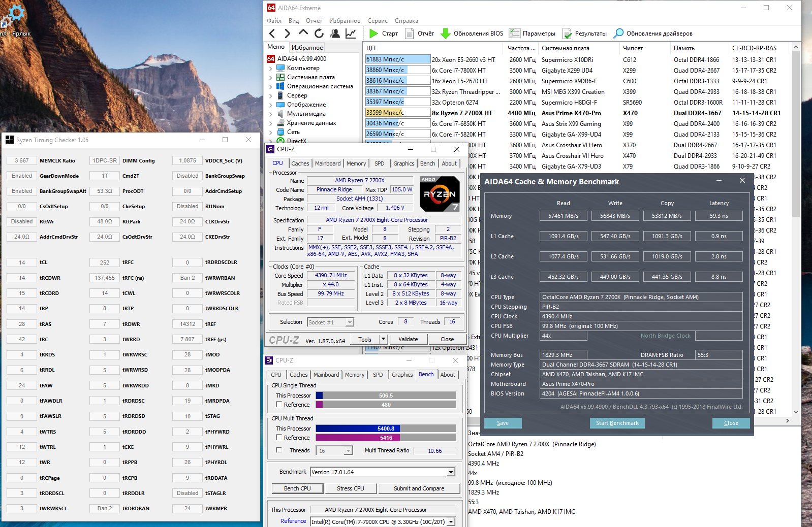Viewport: 812px width, 527px height.
Task: Click Save in Cache & Memory Benchmark
Action: 503,423
